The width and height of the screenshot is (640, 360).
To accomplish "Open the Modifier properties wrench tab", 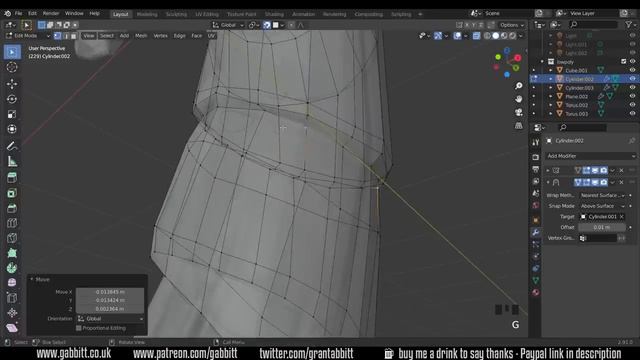I will [536, 232].
